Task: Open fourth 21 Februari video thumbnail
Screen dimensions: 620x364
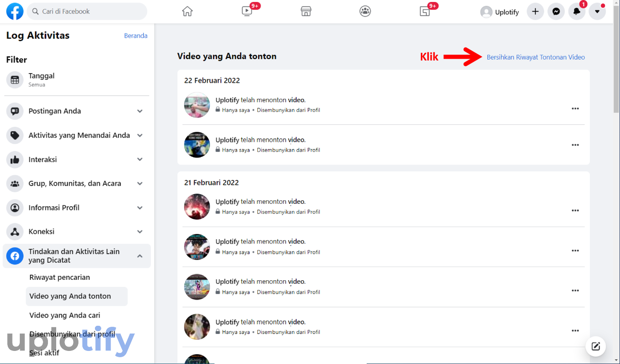Action: click(x=197, y=327)
